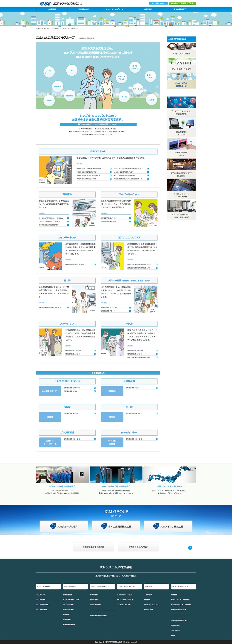
Task: Click arrow icon beside 小型硬貨釣銭機 CT-22
Action: tap(130, 218)
